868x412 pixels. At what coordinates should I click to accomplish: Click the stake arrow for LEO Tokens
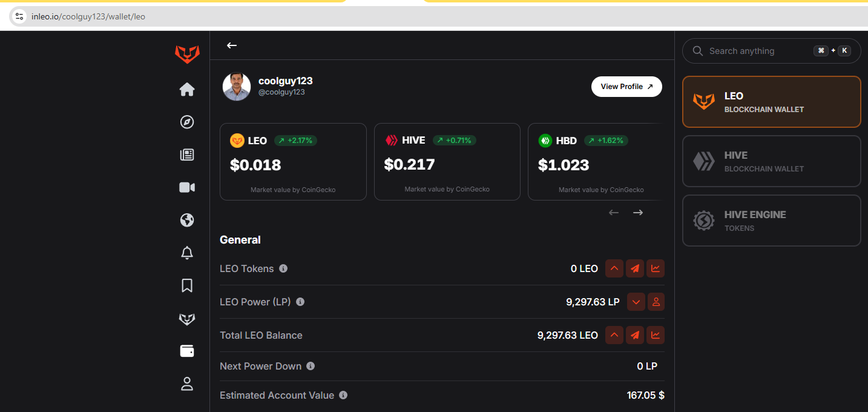[614, 268]
